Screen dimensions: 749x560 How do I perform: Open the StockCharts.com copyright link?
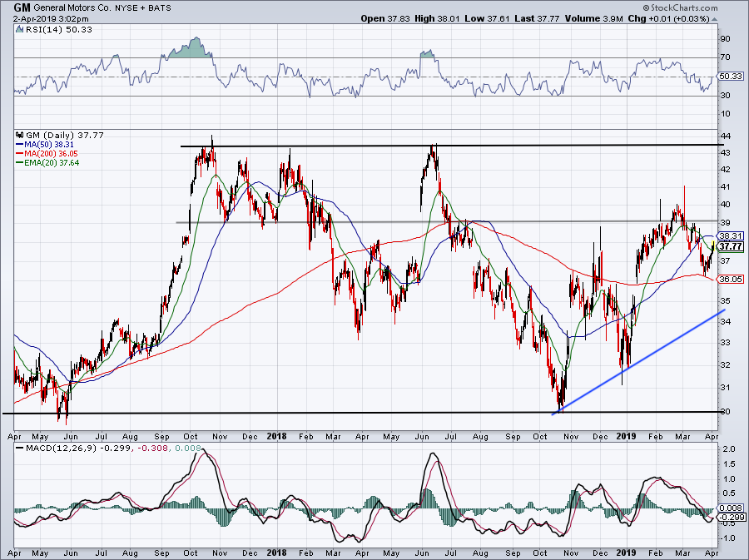[x=680, y=7]
